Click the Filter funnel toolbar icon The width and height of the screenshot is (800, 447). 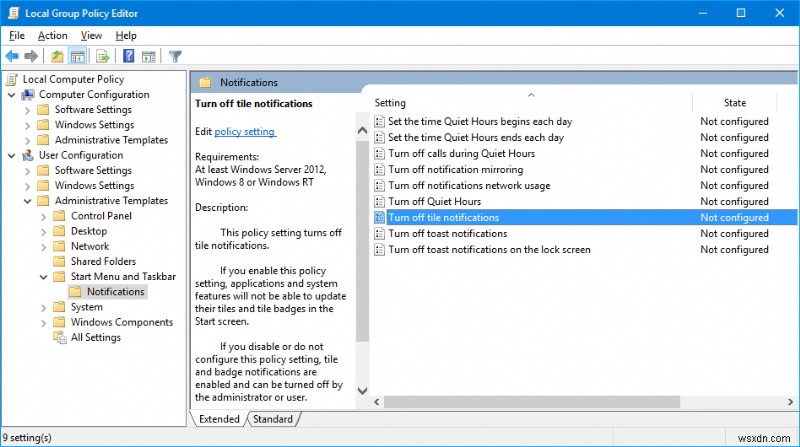point(175,56)
